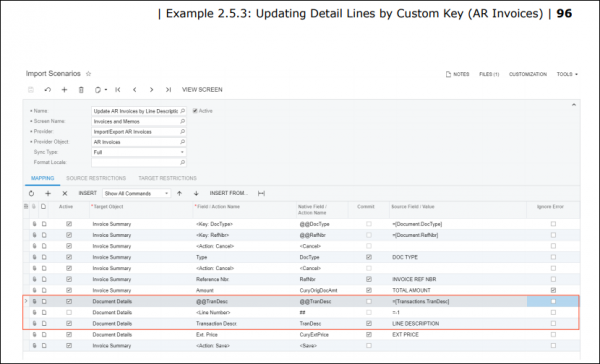The height and width of the screenshot is (364, 600).
Task: Open Show All Commands dropdown
Action: [x=136, y=193]
